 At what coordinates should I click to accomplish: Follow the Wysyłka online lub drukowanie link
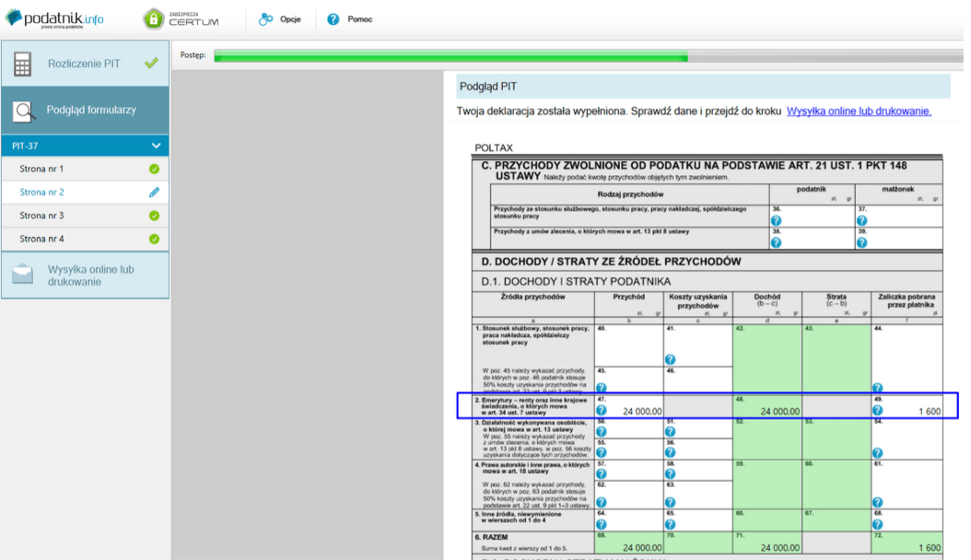(859, 111)
